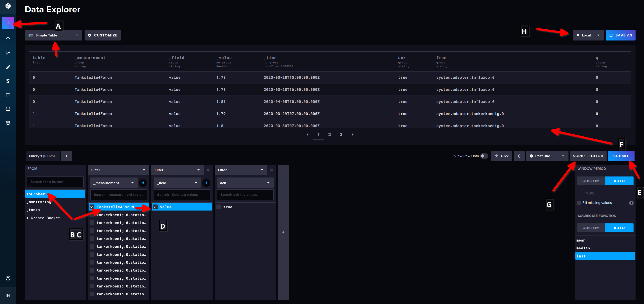644x304 pixels.
Task: Check the true ack tag value
Action: (x=219, y=207)
